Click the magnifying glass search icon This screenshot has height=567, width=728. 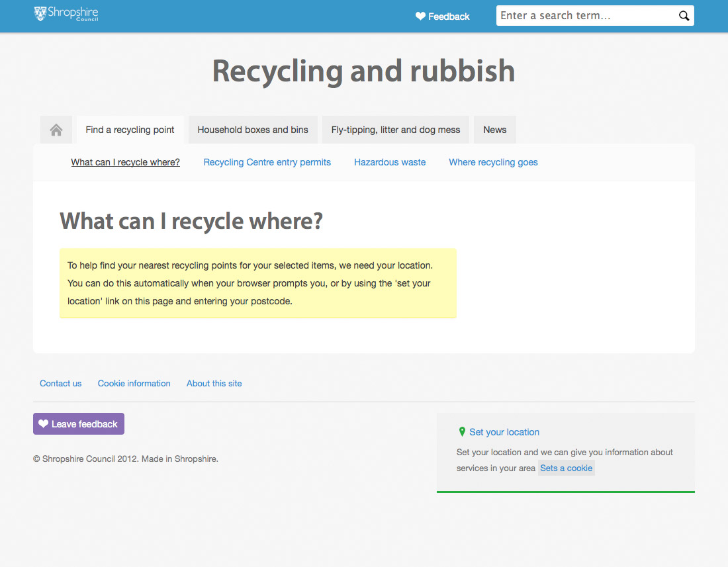tap(684, 16)
